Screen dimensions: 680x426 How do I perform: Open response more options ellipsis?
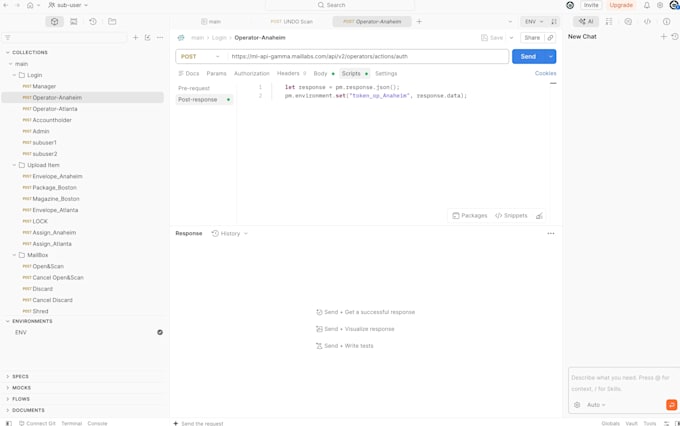click(x=551, y=233)
